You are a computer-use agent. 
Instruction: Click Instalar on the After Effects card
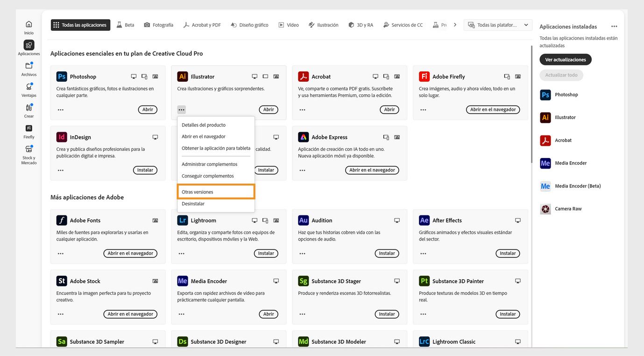click(508, 254)
